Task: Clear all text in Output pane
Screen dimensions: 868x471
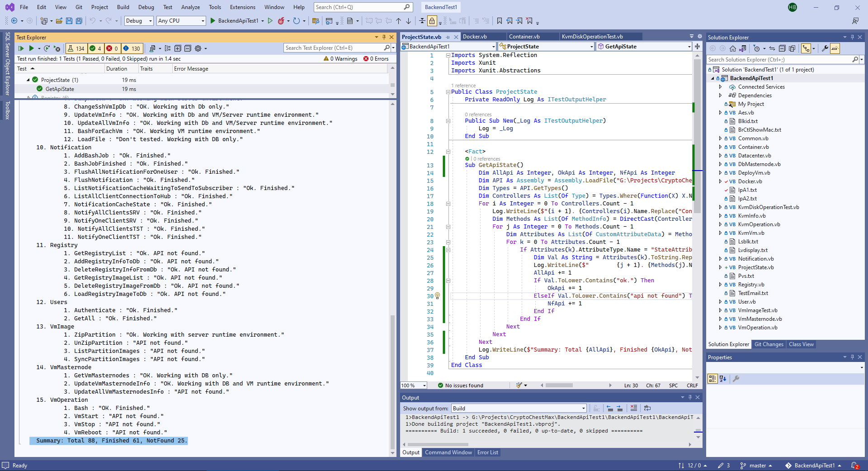Action: click(633, 408)
